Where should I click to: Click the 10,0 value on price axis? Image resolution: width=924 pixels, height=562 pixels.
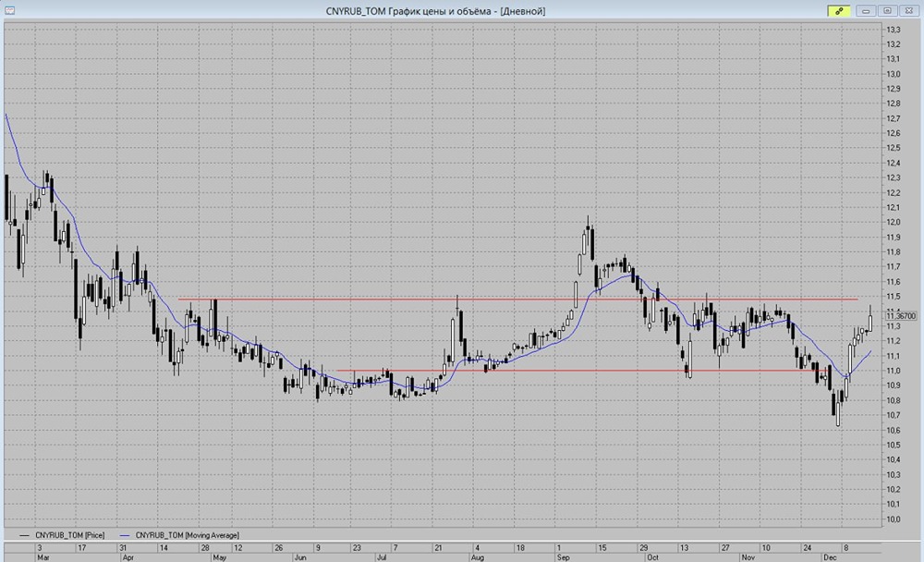click(x=894, y=519)
